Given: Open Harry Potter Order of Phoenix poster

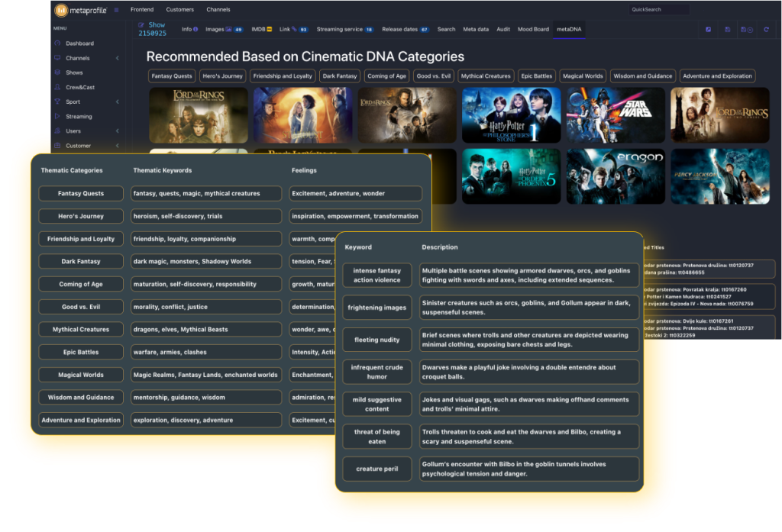Looking at the screenshot, I should click(x=511, y=176).
